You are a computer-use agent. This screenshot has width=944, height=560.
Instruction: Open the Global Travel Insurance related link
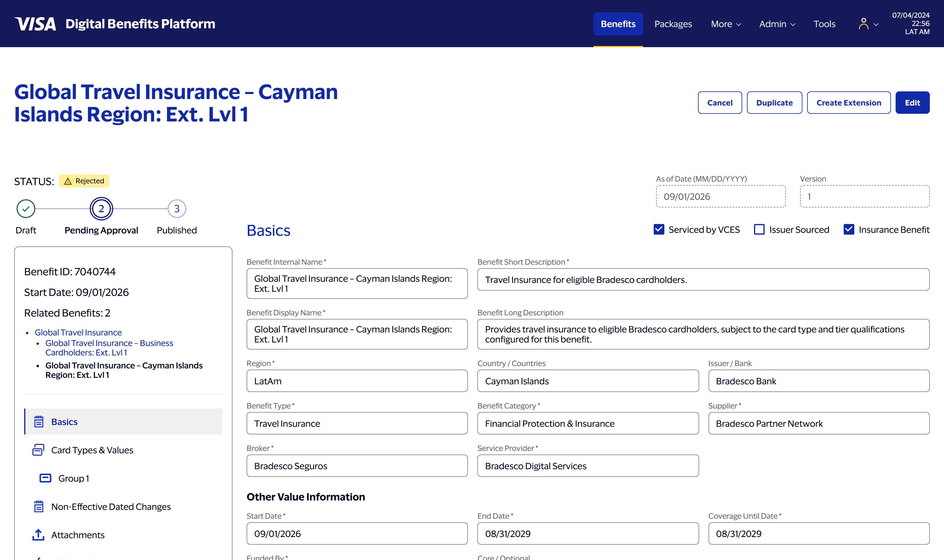click(78, 332)
